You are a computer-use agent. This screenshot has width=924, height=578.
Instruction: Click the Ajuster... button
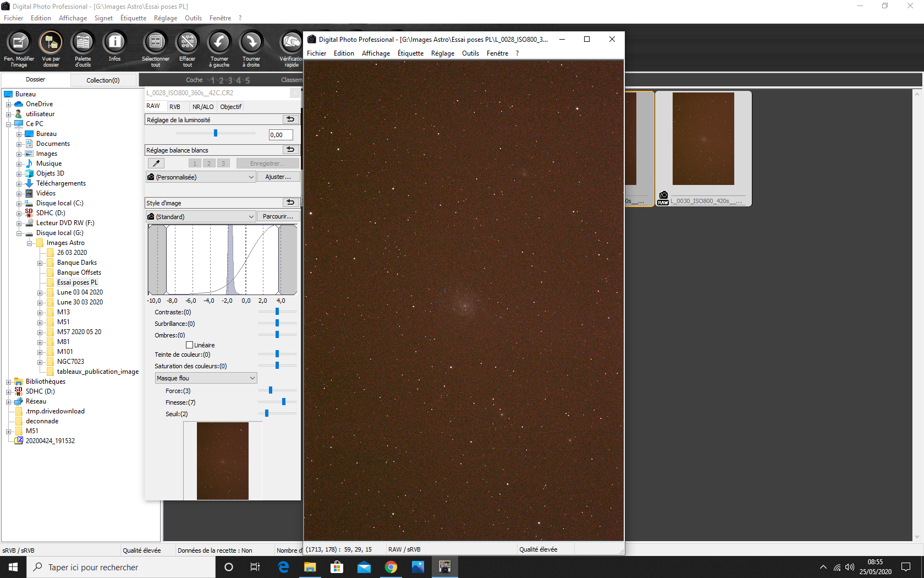tap(278, 177)
